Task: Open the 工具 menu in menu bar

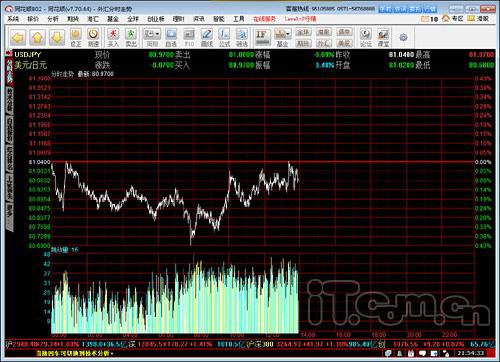Action: coord(239,19)
